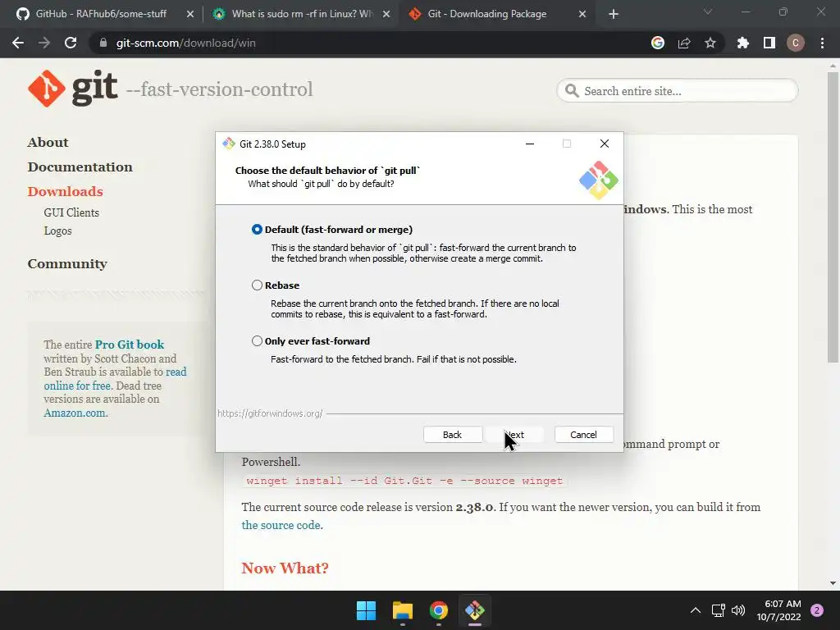Bookmark this page with the star icon
Screen dimensions: 840x630
(710, 43)
